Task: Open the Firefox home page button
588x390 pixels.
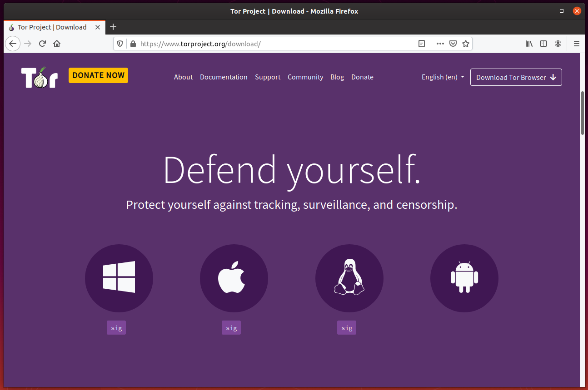Action: coord(57,44)
